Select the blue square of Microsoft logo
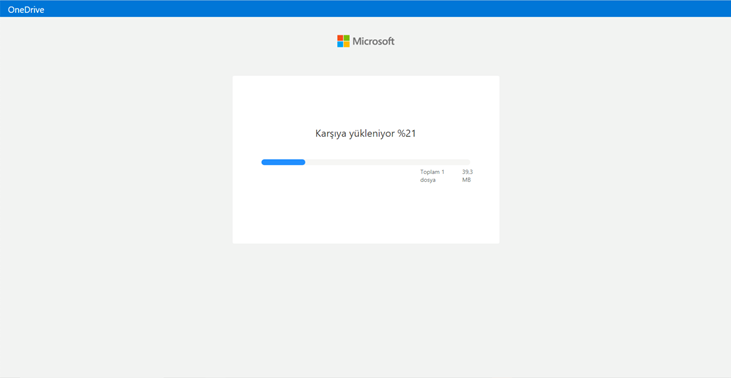 pyautogui.click(x=340, y=44)
